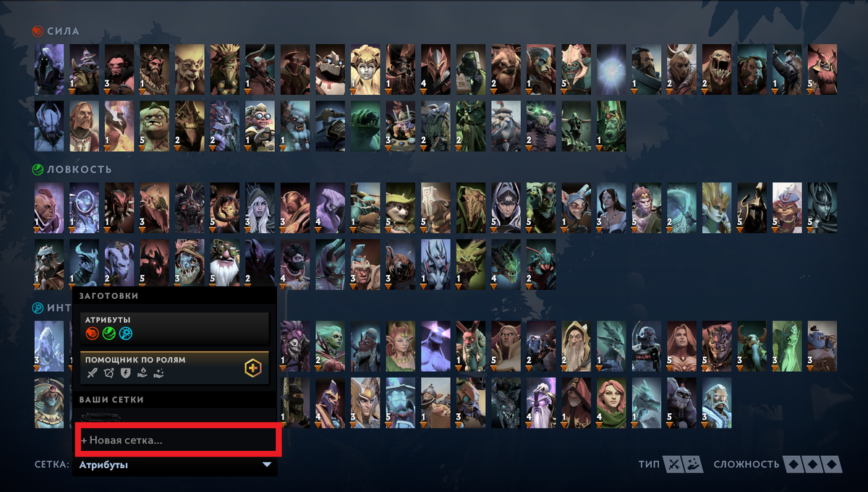The image size is (868, 492).
Task: Click the red strength icon in Атрибуты preset
Action: [x=92, y=334]
